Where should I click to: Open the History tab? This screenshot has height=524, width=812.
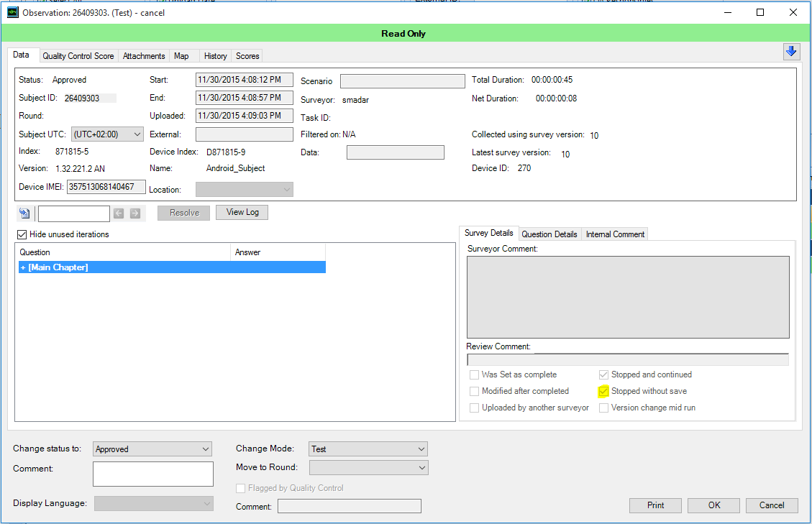(216, 56)
